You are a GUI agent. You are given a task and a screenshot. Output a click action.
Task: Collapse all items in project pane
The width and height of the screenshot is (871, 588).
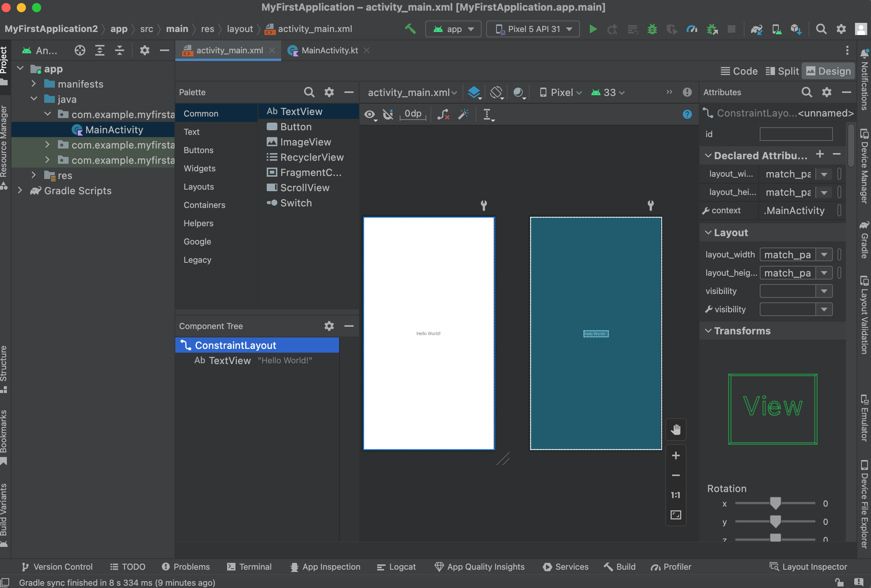click(120, 50)
